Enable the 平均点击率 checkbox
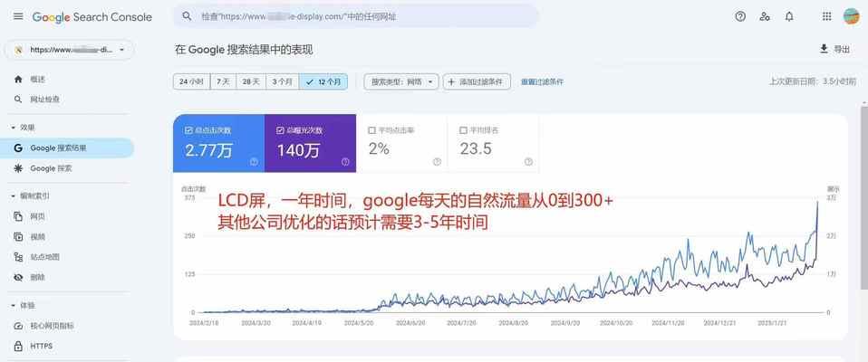868x362 pixels. coord(371,130)
